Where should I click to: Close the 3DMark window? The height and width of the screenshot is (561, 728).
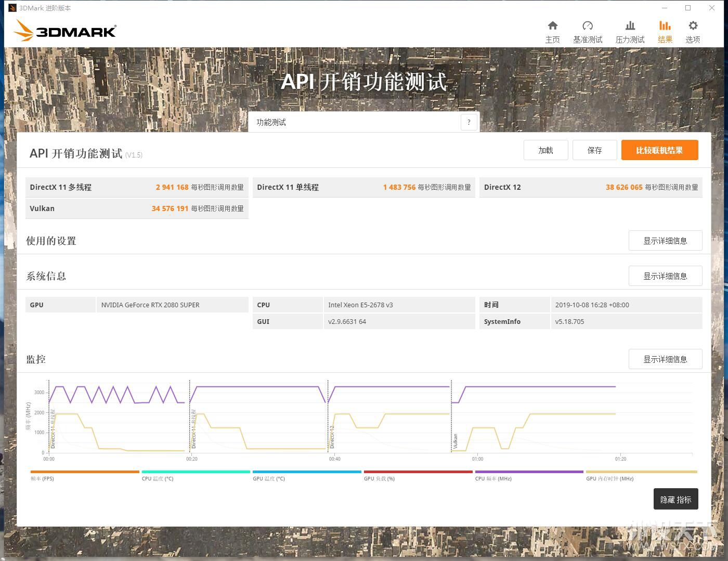tap(712, 8)
